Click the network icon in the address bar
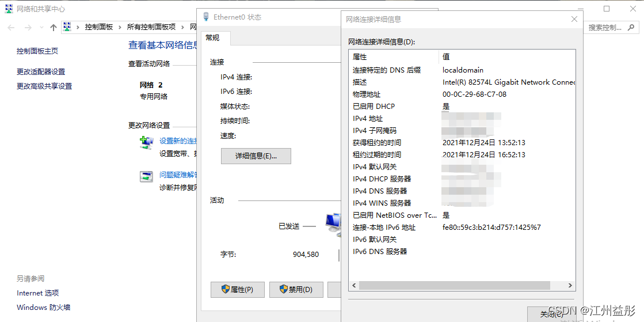The width and height of the screenshot is (644, 322). pos(67,27)
